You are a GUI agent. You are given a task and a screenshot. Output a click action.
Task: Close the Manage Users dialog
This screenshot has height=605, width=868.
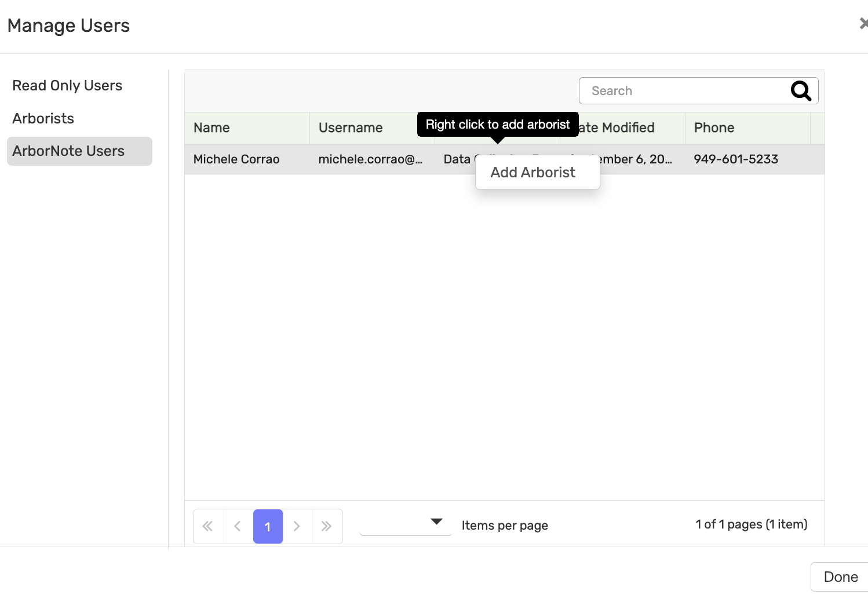[863, 23]
